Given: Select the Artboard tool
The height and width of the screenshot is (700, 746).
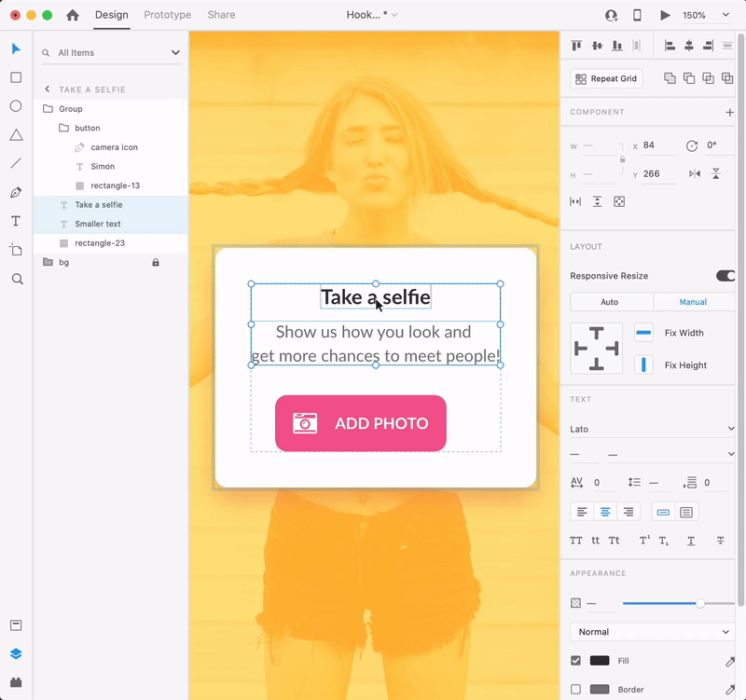Looking at the screenshot, I should tap(16, 250).
